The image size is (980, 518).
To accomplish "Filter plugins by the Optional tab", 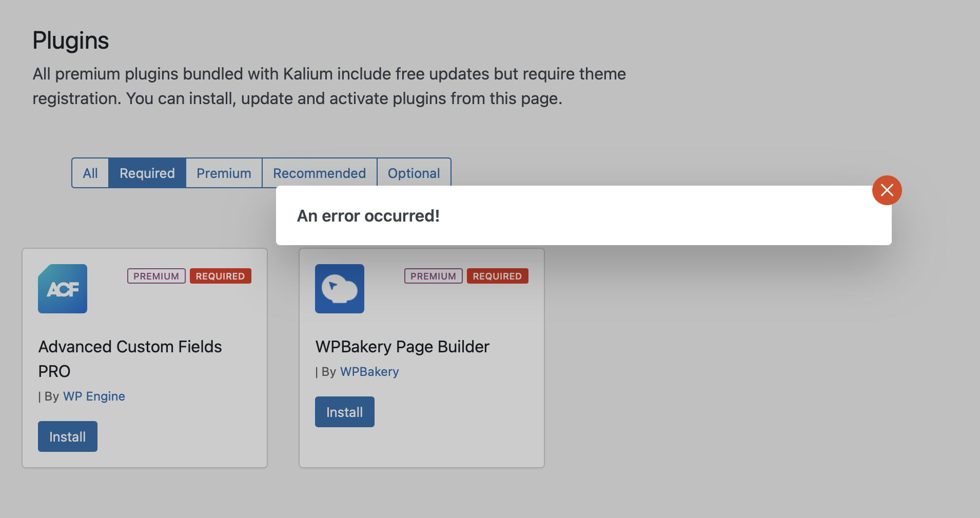I will [x=414, y=173].
